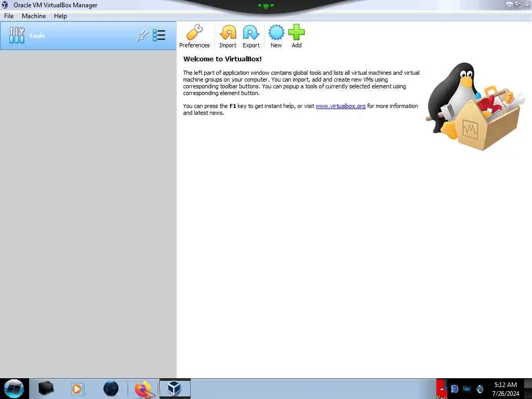Screen dimensions: 532x399
Task: Open the clock showing 5:12 AM
Action: [x=506, y=389]
